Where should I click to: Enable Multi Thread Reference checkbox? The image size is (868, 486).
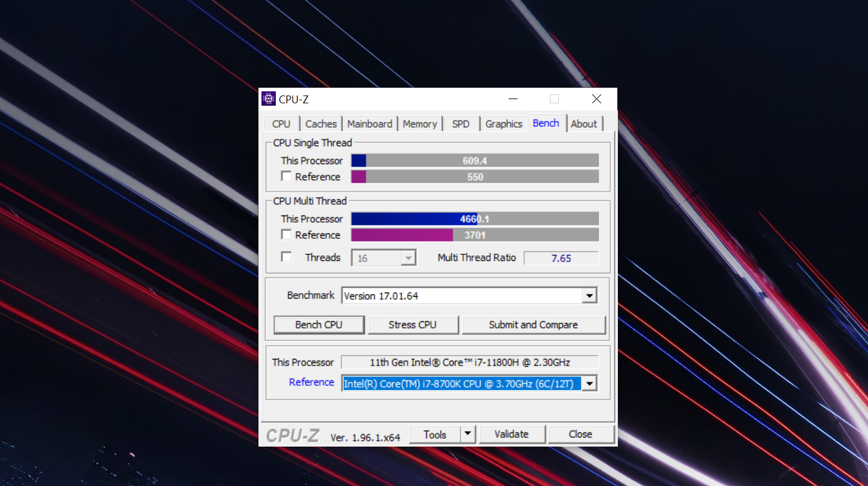pyautogui.click(x=287, y=235)
